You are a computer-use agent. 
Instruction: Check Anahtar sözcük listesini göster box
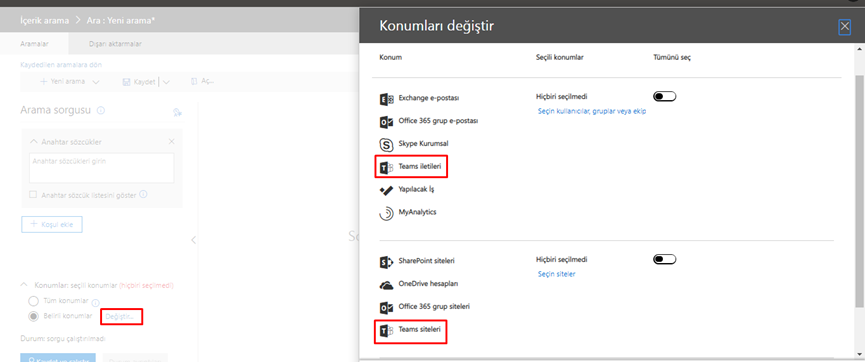33,195
